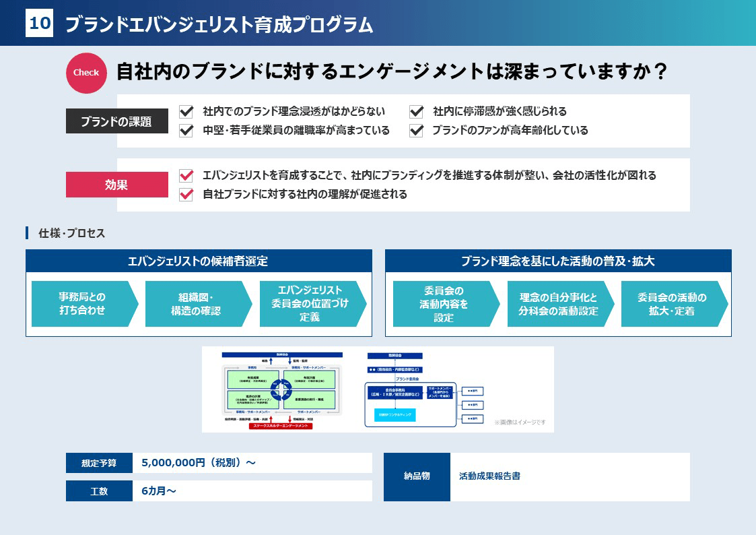
Task: Open the left cycle diagram thumbnail
Action: [283, 389]
